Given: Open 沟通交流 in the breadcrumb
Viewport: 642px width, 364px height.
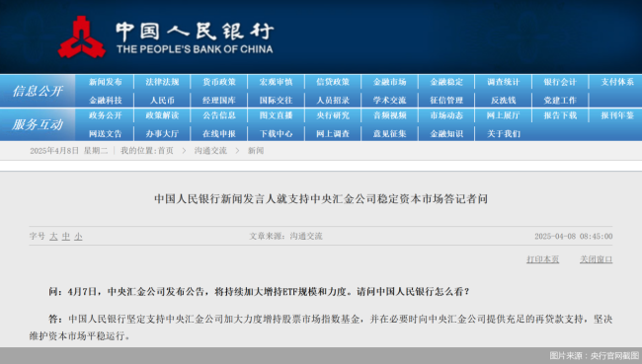Looking at the screenshot, I should tap(210, 151).
